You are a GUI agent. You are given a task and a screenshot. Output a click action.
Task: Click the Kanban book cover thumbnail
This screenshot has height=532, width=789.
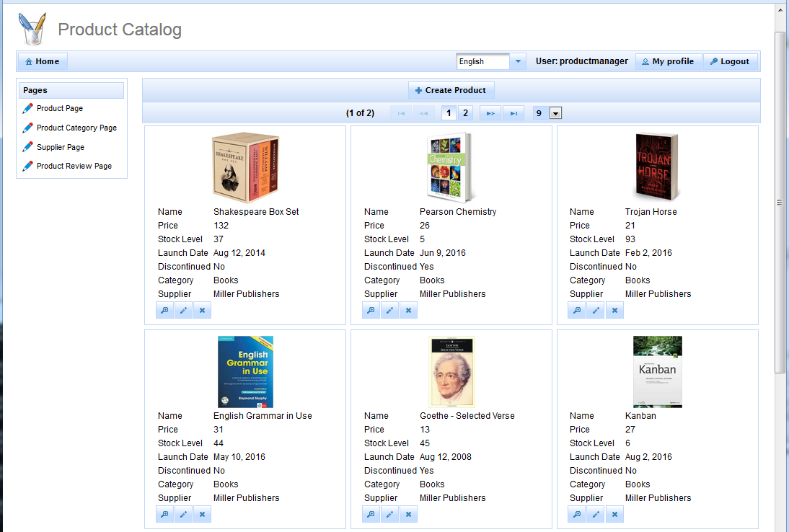pos(657,371)
